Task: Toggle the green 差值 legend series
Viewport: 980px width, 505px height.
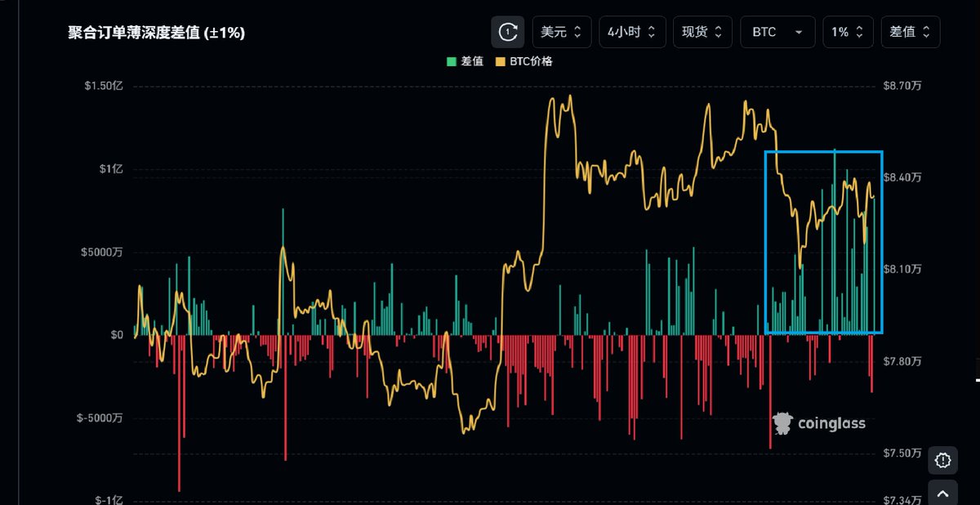Action: click(465, 61)
